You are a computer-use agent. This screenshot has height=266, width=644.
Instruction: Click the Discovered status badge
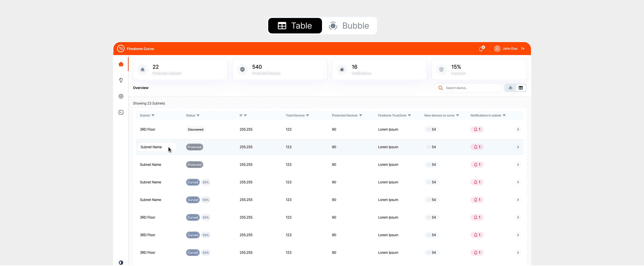pyautogui.click(x=195, y=129)
